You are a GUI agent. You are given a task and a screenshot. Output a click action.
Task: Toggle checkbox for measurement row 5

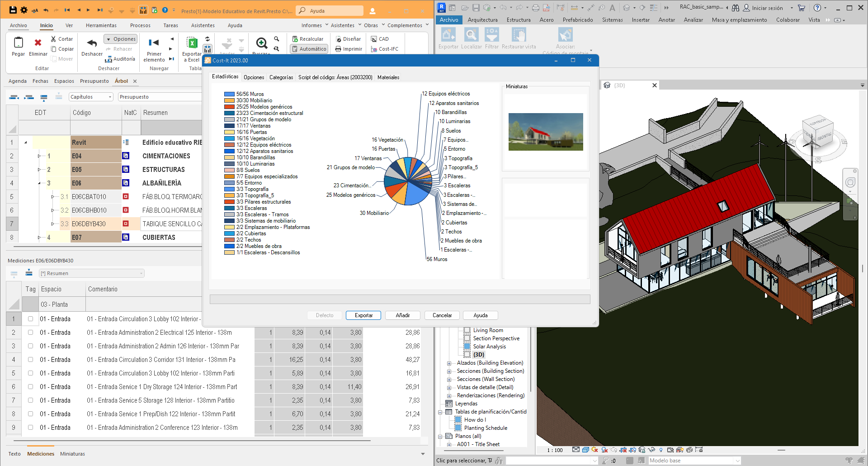(x=31, y=373)
